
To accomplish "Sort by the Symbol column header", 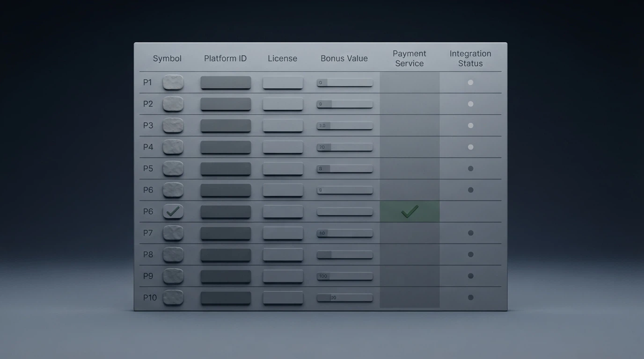I will click(167, 58).
